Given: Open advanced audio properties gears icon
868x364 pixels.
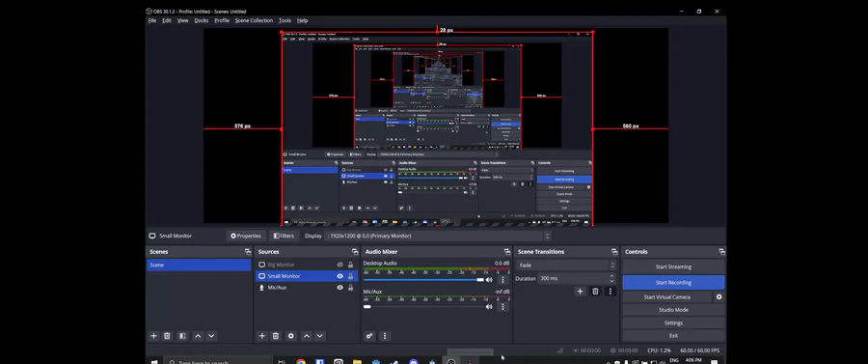Looking at the screenshot, I should point(369,336).
